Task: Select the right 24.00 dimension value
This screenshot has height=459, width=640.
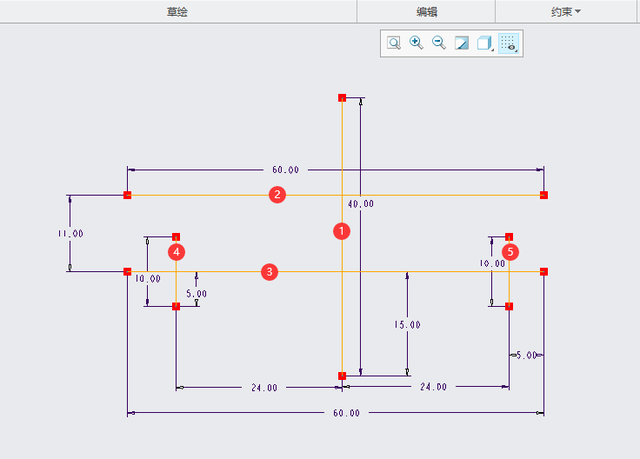Action: [x=433, y=387]
